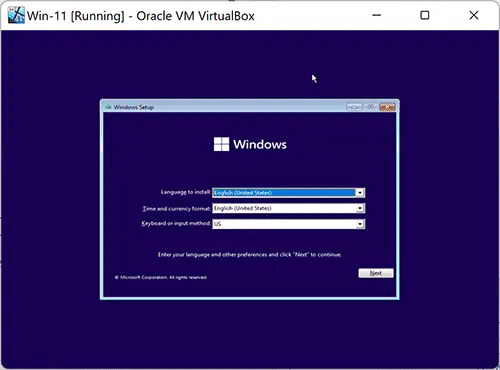The height and width of the screenshot is (370, 500).
Task: Close the Windows Setup dialog
Action: pos(387,107)
